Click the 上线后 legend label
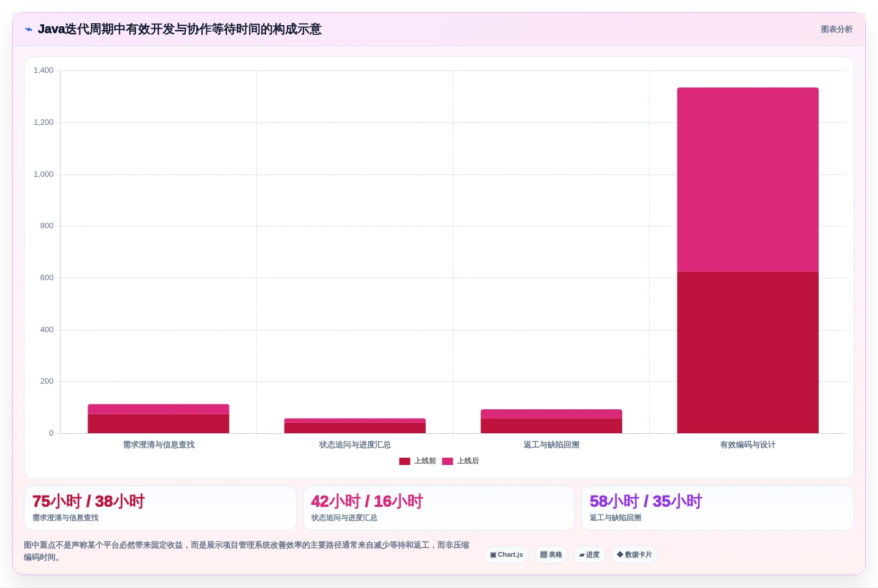 coord(468,461)
